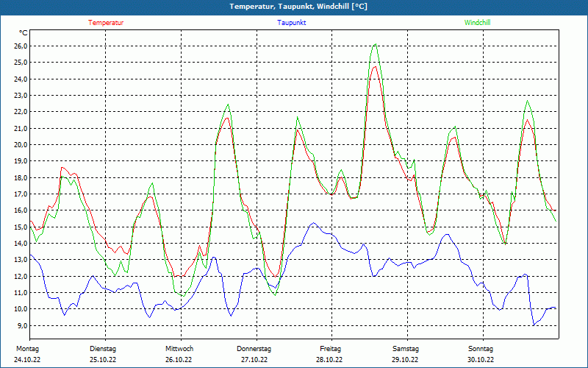Click the 14,0 y-axis value

click(x=21, y=244)
